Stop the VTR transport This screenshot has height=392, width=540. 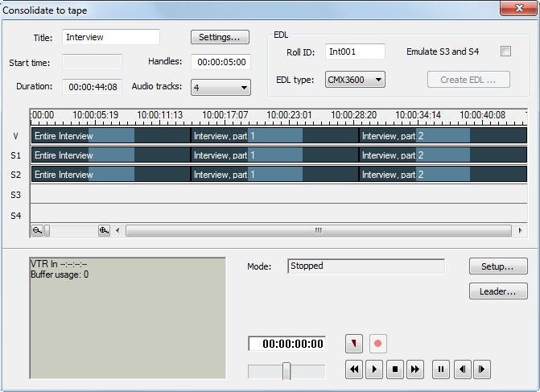tap(394, 369)
